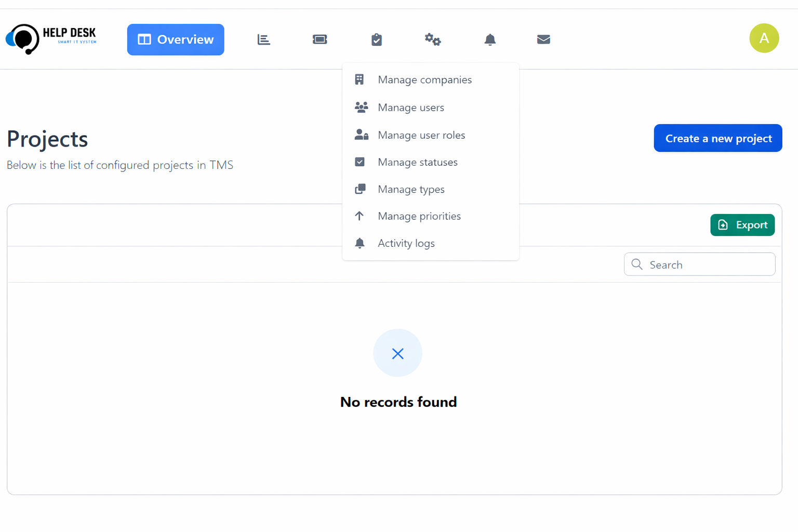The height and width of the screenshot is (532, 798).
Task: Export the projects list
Action: [742, 225]
